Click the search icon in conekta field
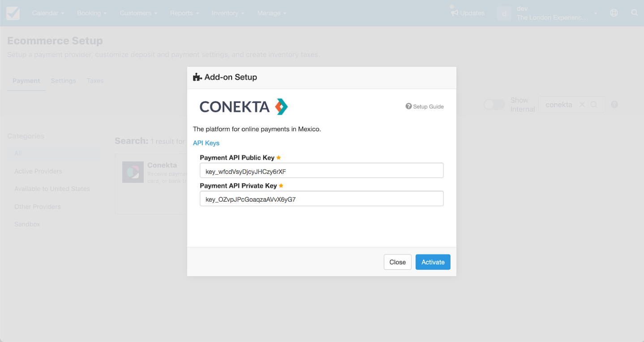The image size is (644, 342). [594, 104]
